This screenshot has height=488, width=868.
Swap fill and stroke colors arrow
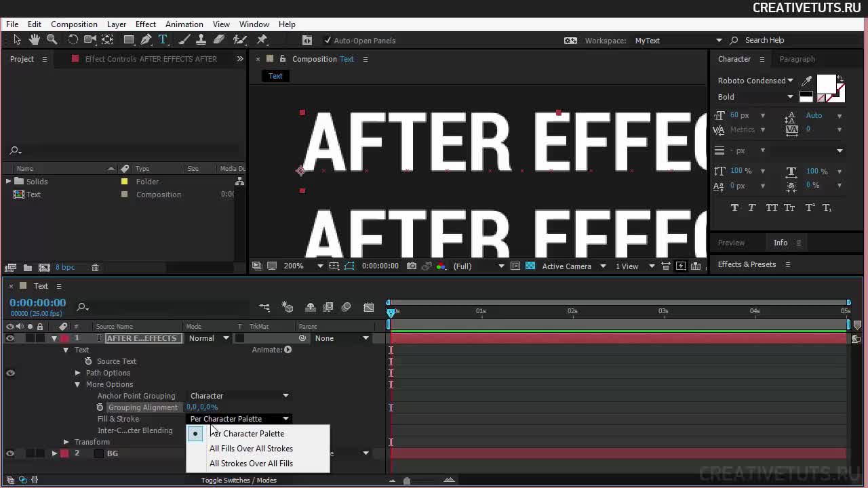[841, 79]
